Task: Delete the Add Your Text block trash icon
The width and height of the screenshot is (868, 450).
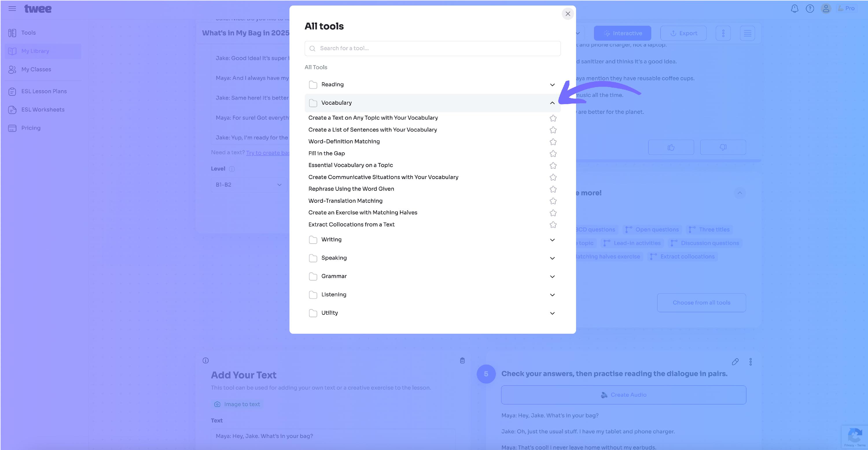Action: pyautogui.click(x=462, y=360)
